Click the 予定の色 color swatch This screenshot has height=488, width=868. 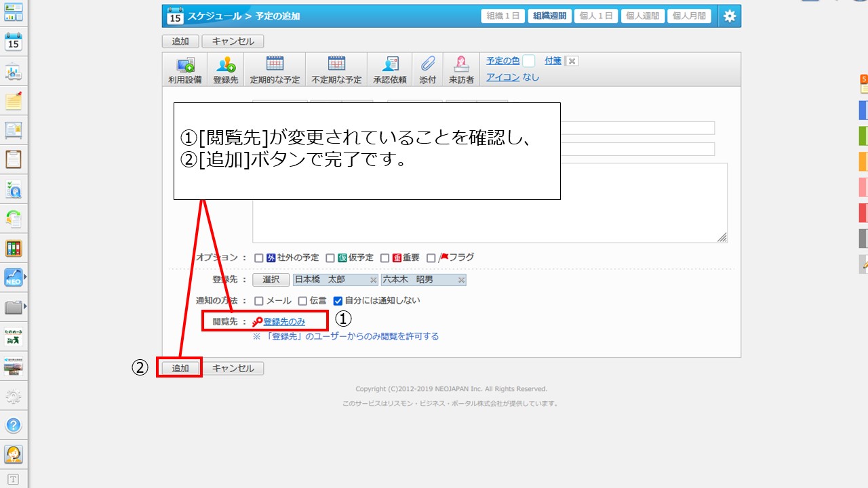coord(528,61)
